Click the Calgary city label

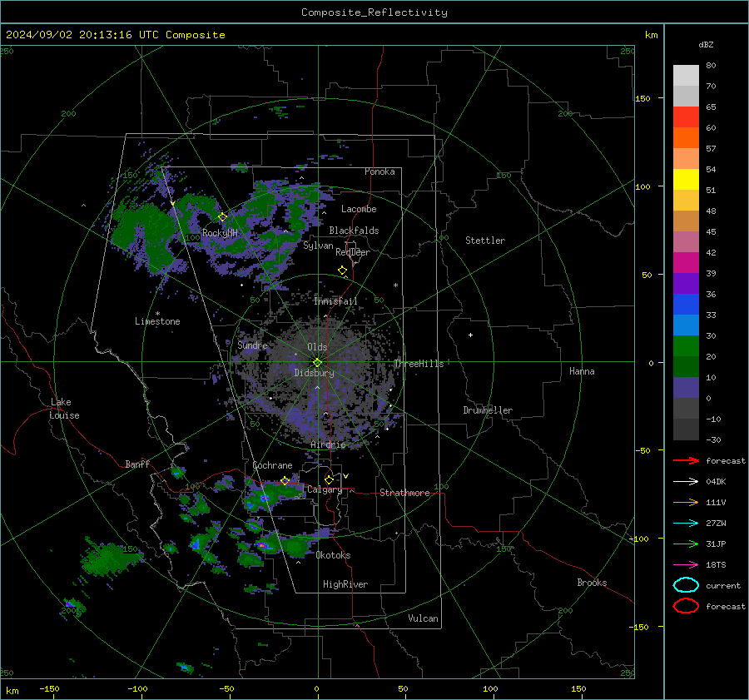325,489
